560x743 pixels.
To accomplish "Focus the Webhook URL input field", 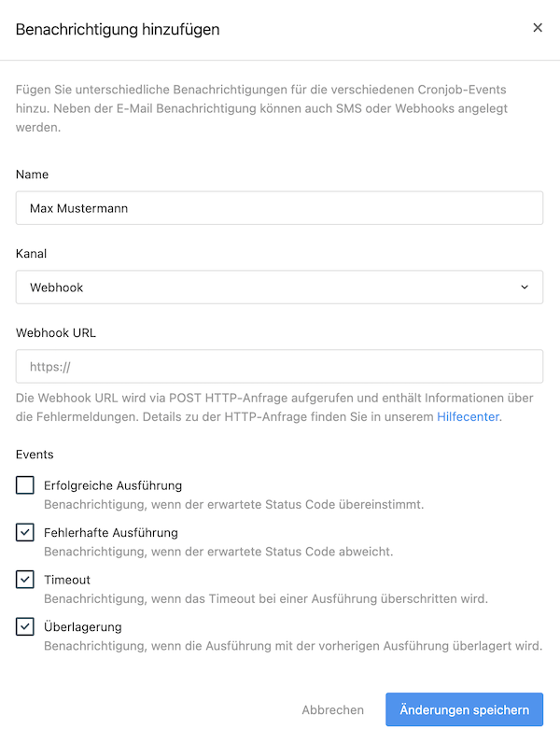I will point(279,367).
